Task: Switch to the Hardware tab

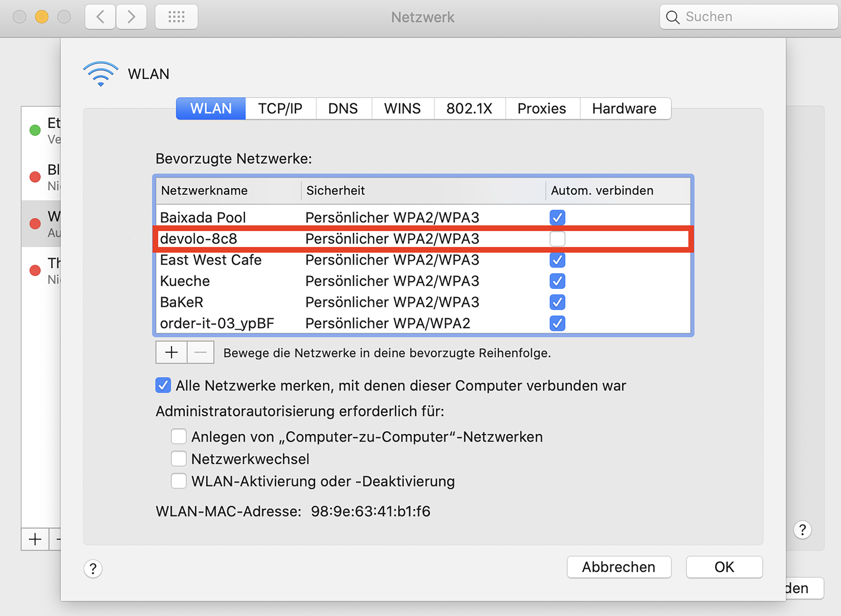Action: (624, 109)
